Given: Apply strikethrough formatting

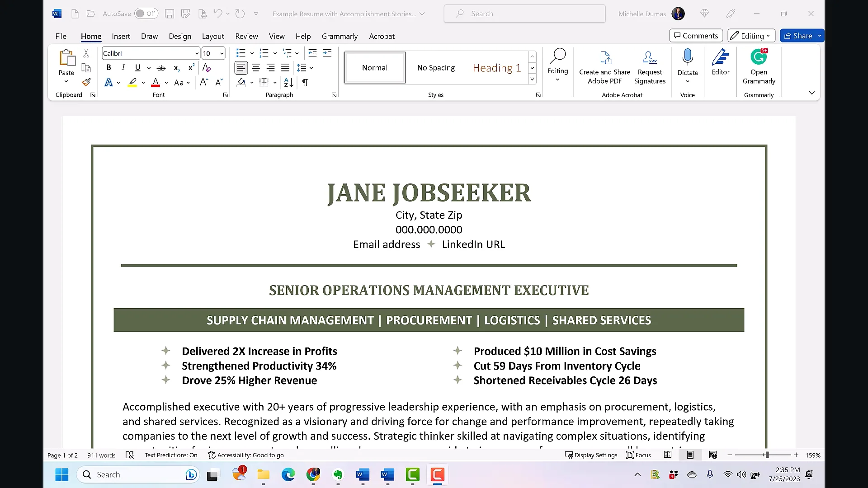Looking at the screenshot, I should tap(161, 68).
